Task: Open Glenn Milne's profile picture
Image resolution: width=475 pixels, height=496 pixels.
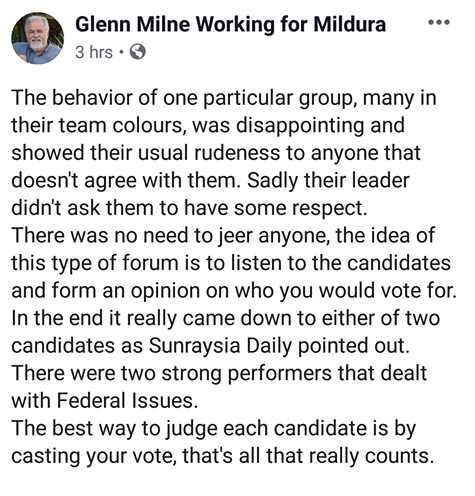Action: click(37, 38)
